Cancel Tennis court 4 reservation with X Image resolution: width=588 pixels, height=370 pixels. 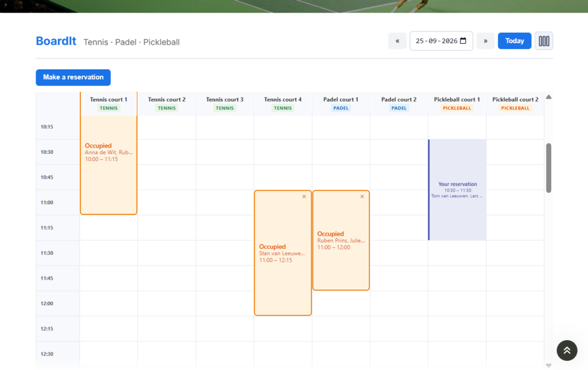coord(304,197)
